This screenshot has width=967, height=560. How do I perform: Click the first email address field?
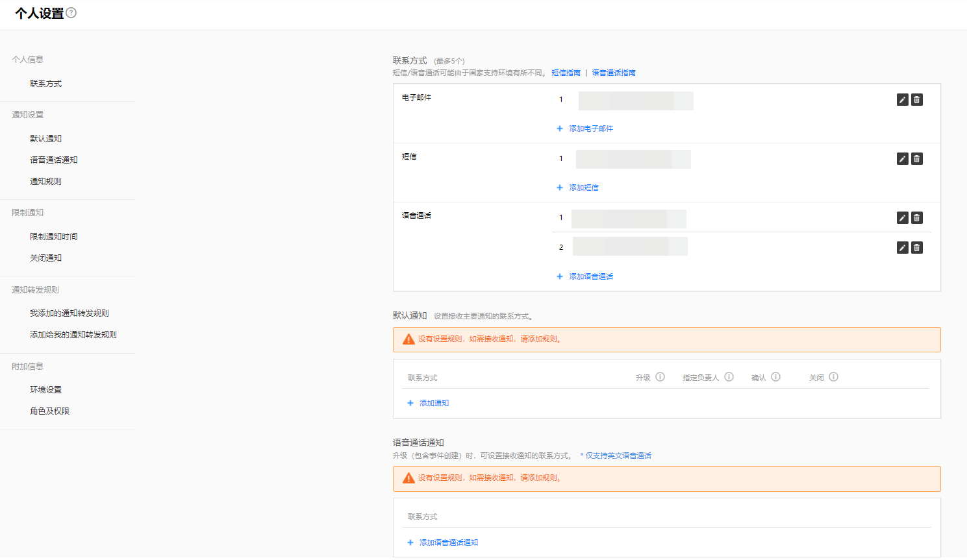635,101
